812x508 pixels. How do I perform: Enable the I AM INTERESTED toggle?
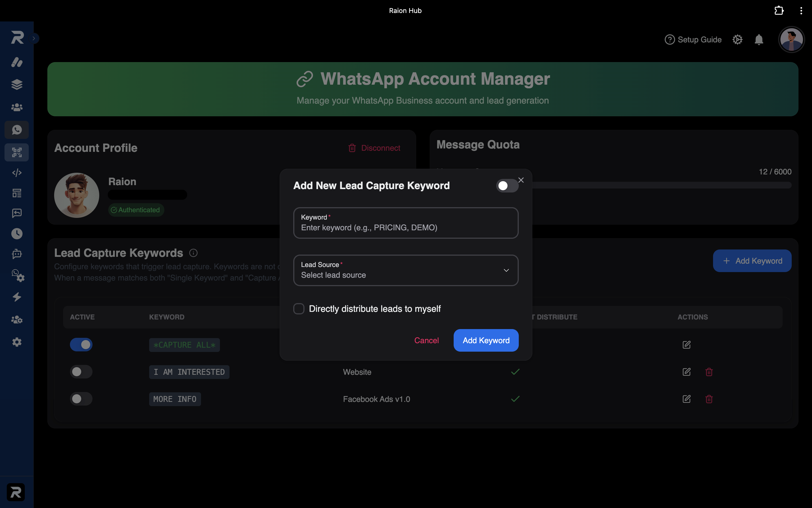pyautogui.click(x=81, y=372)
